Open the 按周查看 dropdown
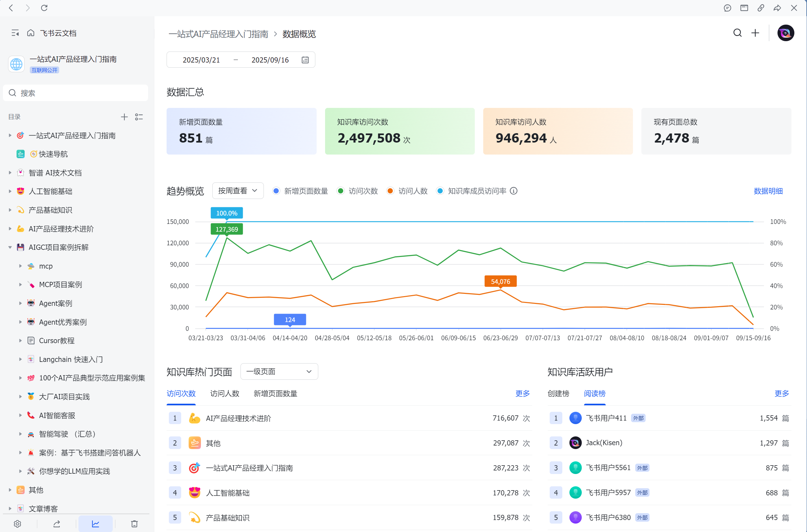The width and height of the screenshot is (807, 532). point(238,191)
